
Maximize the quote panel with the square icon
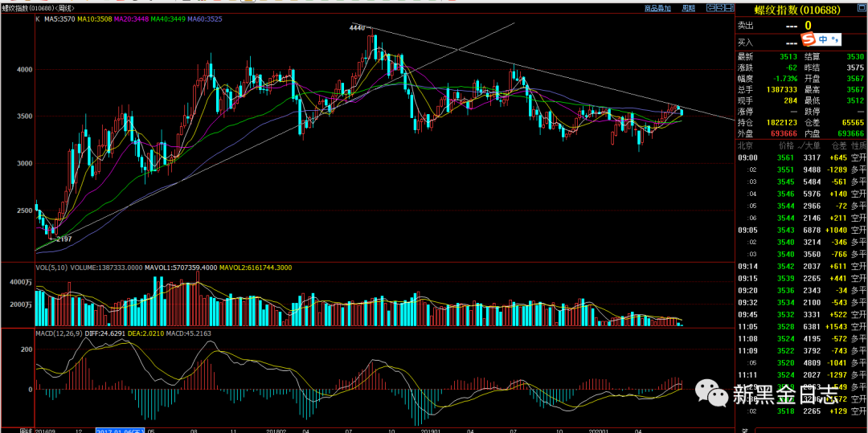[x=862, y=8]
